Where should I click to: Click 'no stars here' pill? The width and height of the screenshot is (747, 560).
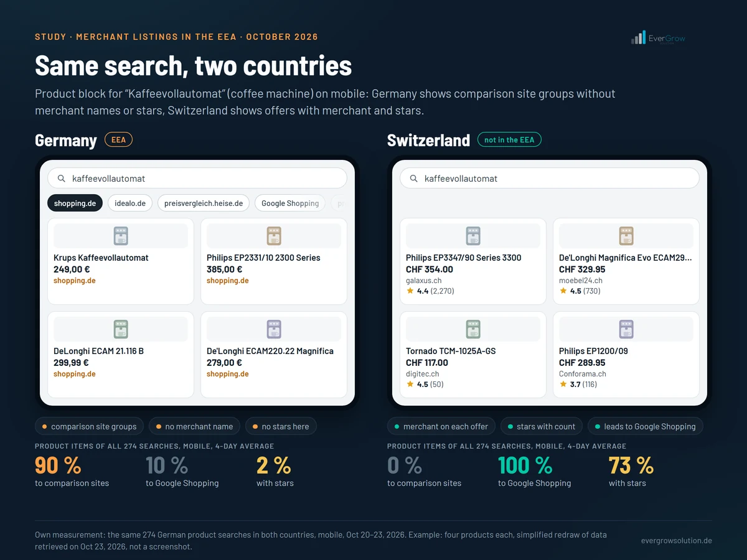281,426
